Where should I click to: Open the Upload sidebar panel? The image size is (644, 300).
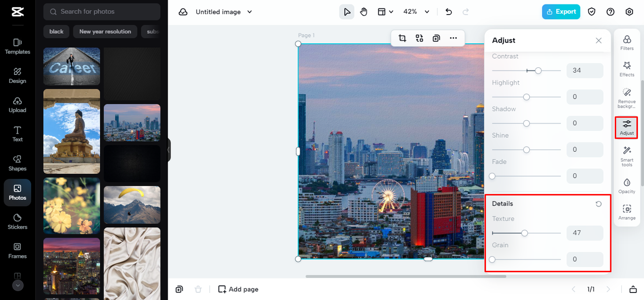17,105
